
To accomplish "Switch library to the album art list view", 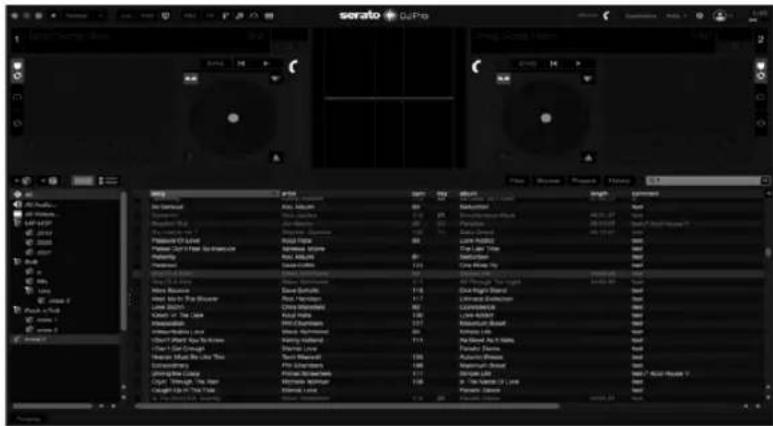I will pos(108,181).
